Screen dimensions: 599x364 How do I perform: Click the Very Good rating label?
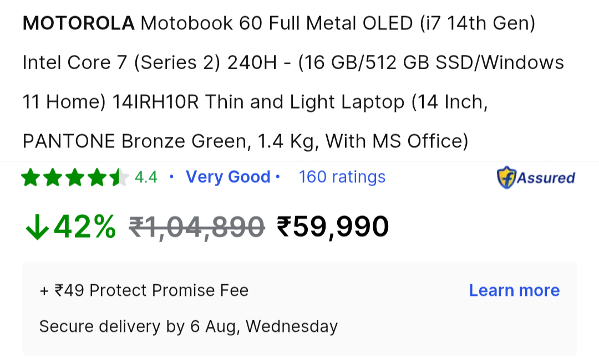point(229,176)
